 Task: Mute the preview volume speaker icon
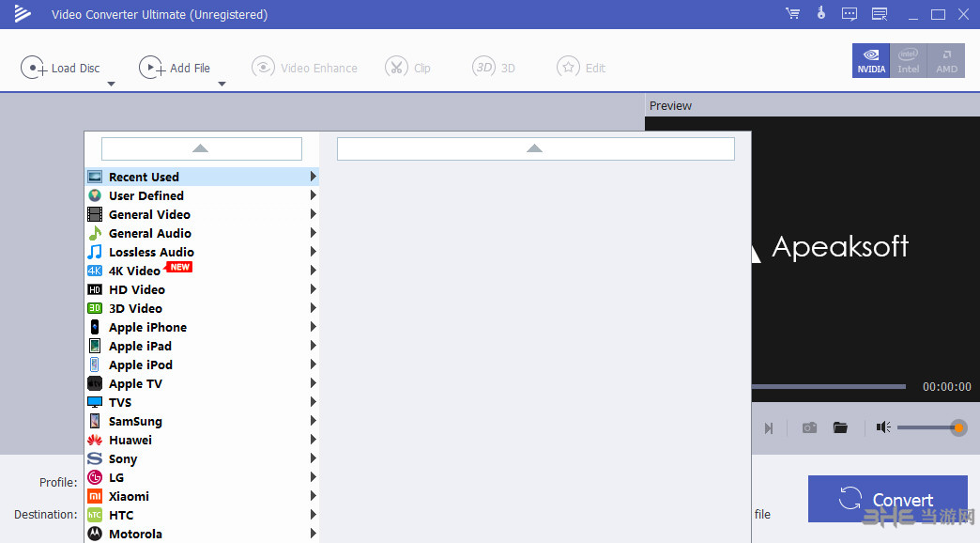(x=882, y=427)
